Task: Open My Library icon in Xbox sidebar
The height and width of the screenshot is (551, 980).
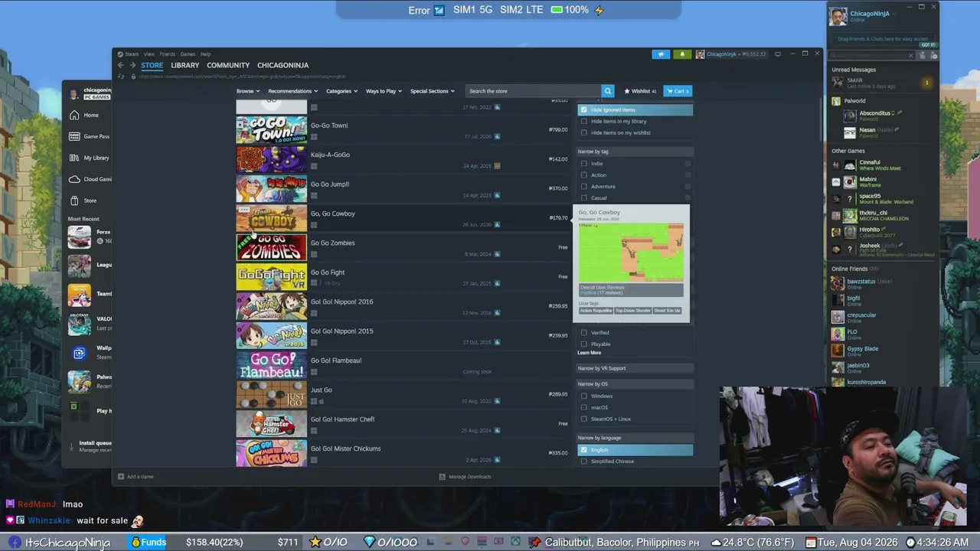Action: pos(74,158)
